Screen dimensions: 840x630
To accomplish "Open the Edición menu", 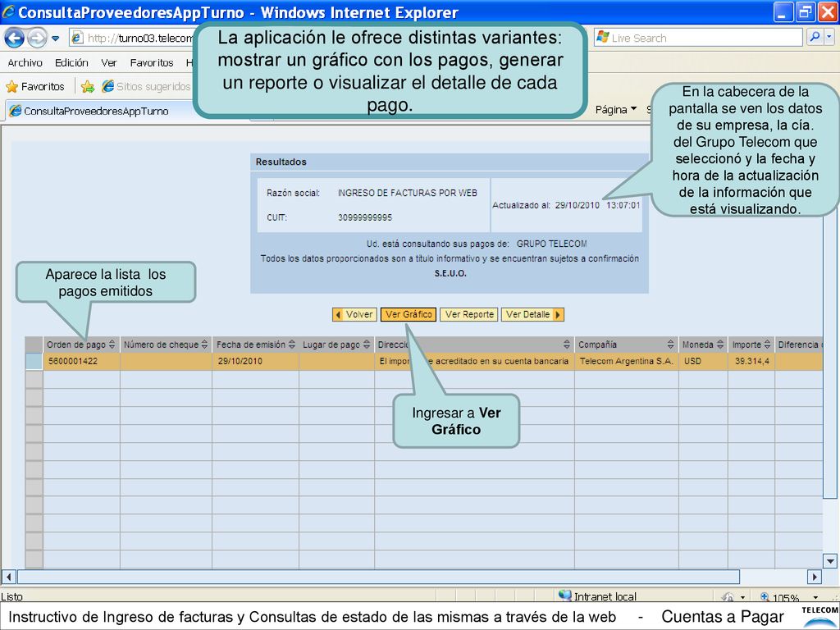I will pyautogui.click(x=71, y=62).
